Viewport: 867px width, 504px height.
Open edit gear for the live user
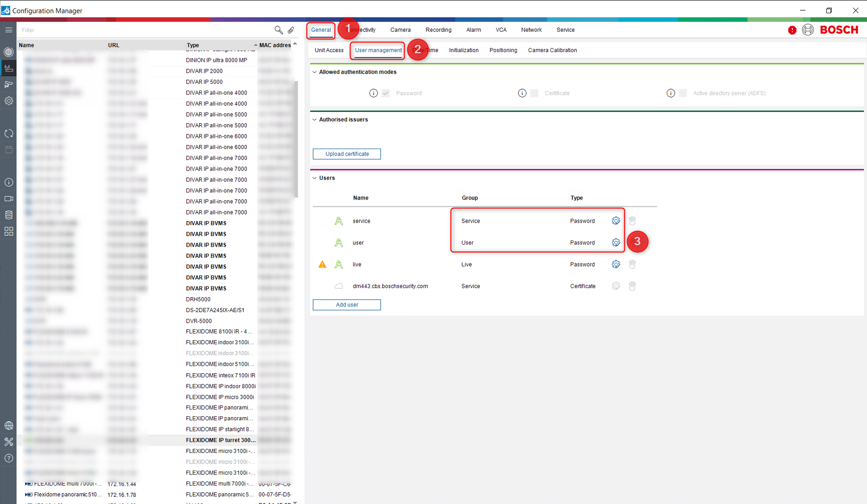coord(616,265)
